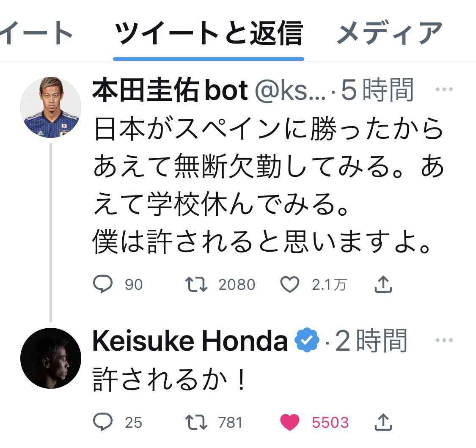The width and height of the screenshot is (476, 448).
Task: Switch to the メディア tab
Action: coord(389,34)
